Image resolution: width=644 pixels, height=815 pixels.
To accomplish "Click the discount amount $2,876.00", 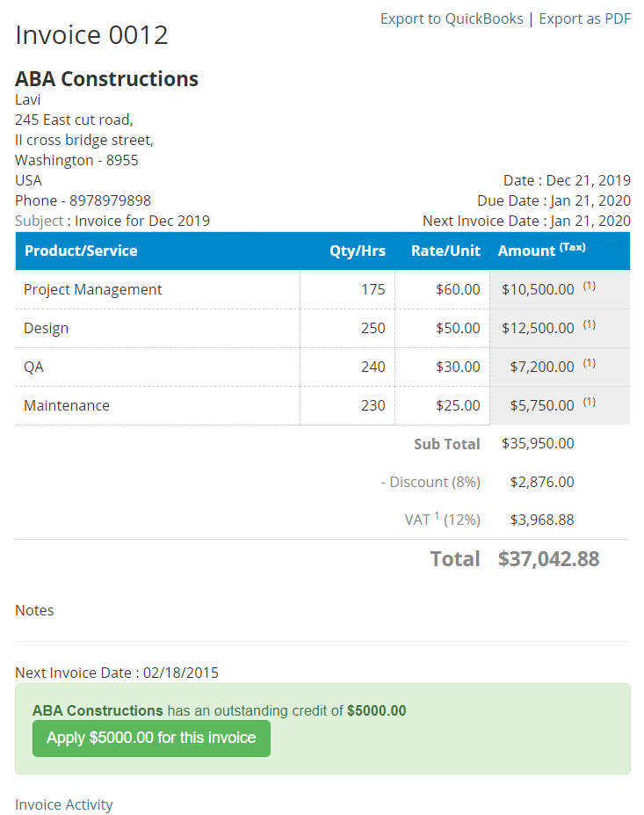I will point(542,483).
